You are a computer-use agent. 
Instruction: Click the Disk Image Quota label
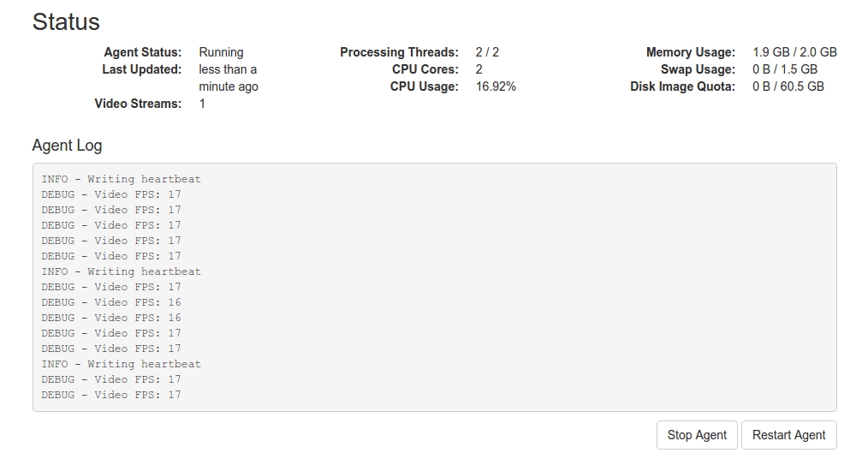[682, 86]
